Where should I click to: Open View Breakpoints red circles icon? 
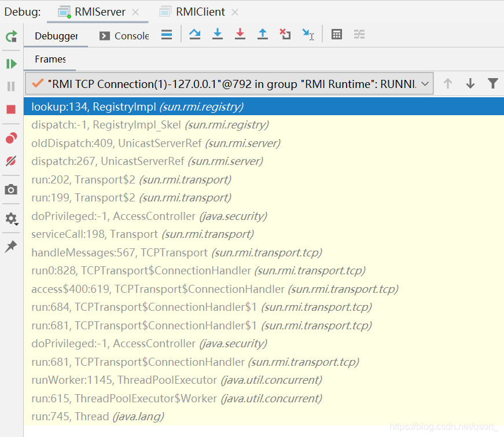pos(11,138)
